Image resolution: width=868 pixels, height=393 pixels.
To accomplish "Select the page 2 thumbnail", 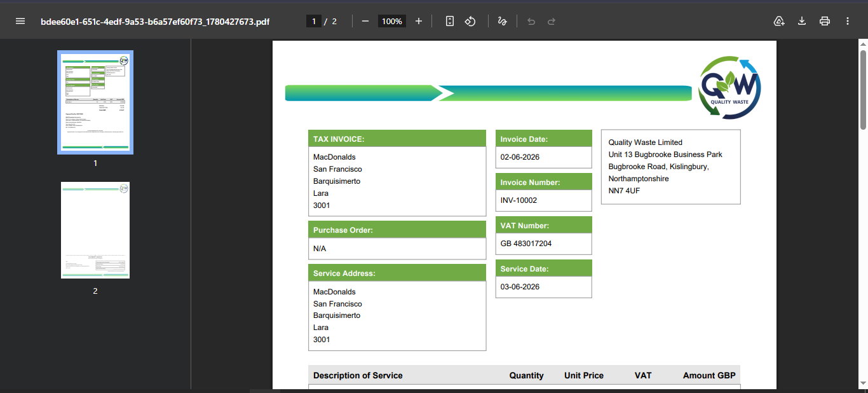I will [95, 230].
